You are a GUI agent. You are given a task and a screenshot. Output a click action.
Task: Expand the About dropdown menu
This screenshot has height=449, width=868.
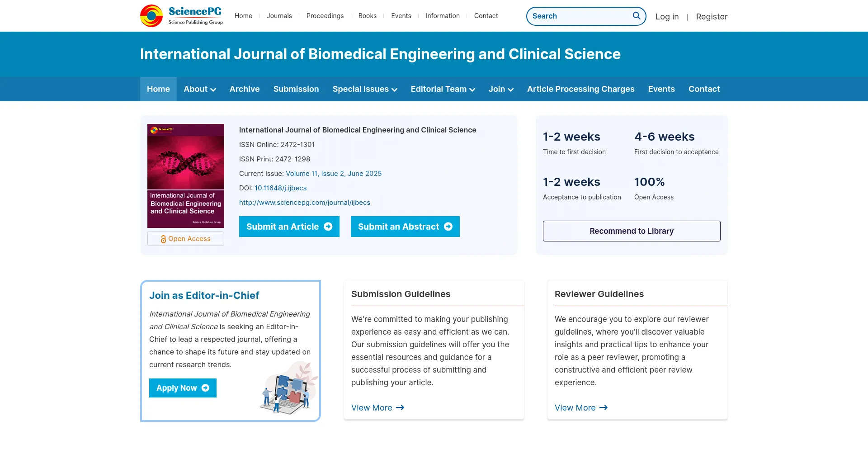(200, 89)
